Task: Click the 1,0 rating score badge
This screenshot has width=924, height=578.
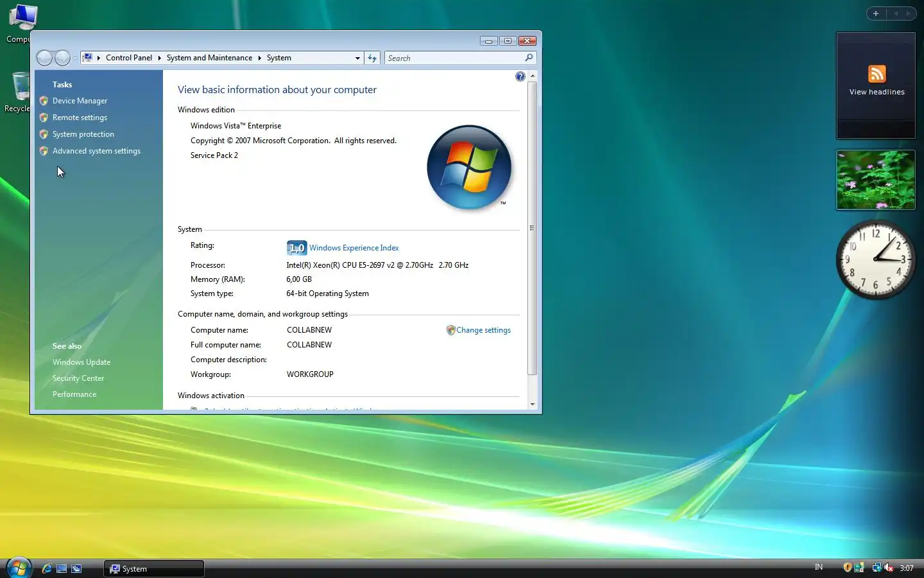Action: [296, 248]
